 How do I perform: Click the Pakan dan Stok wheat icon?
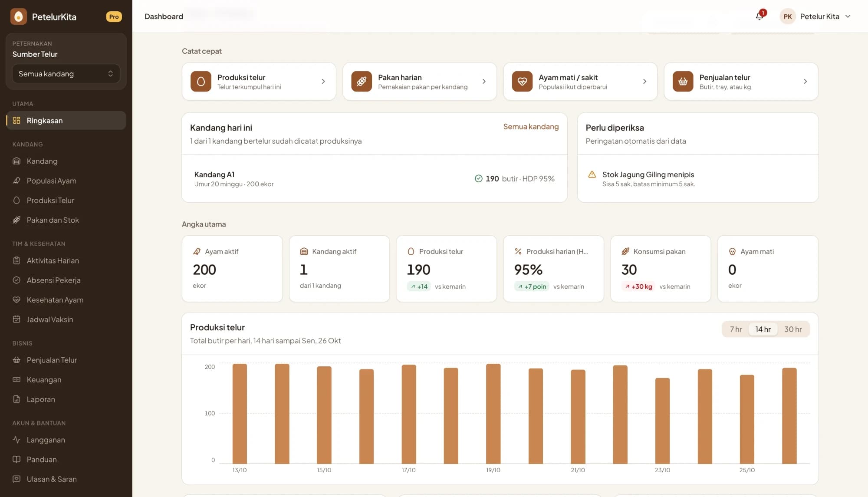click(x=16, y=220)
